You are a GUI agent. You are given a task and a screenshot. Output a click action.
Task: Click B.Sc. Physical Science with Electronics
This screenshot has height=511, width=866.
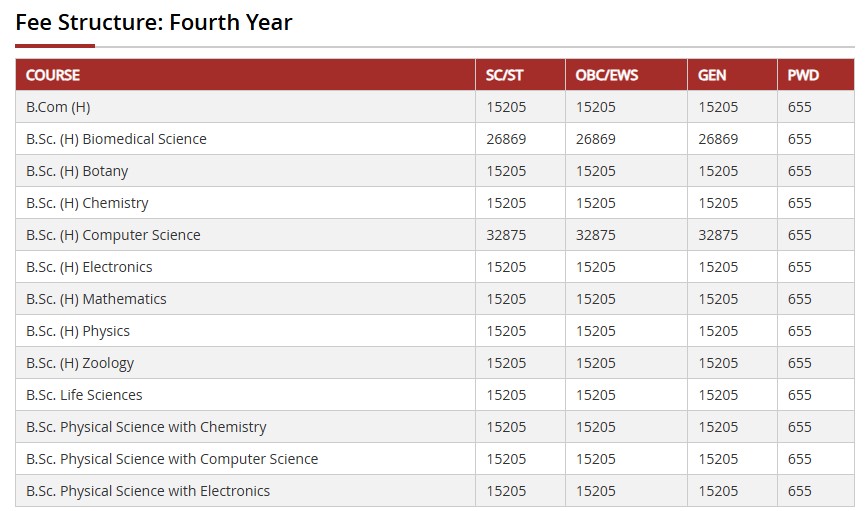click(148, 491)
